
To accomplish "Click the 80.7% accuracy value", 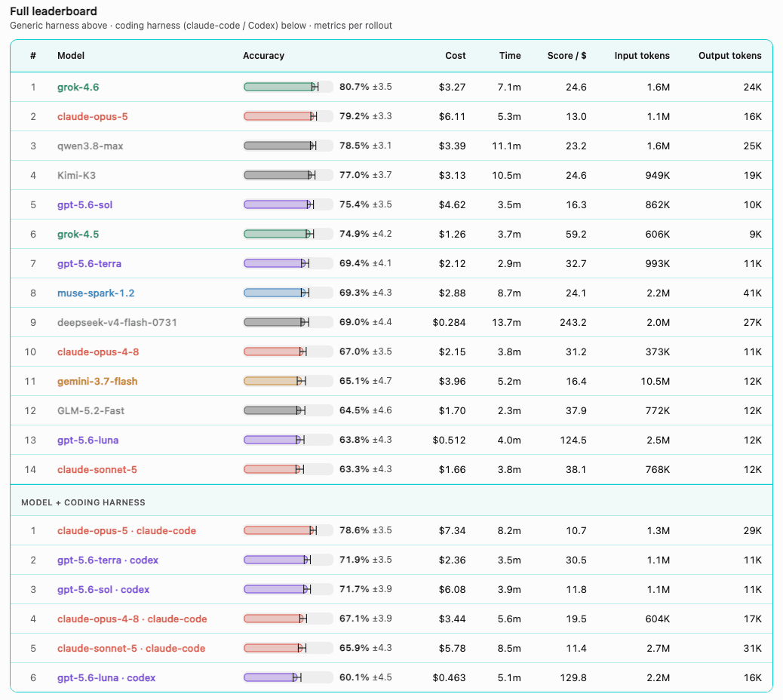I will (x=354, y=87).
